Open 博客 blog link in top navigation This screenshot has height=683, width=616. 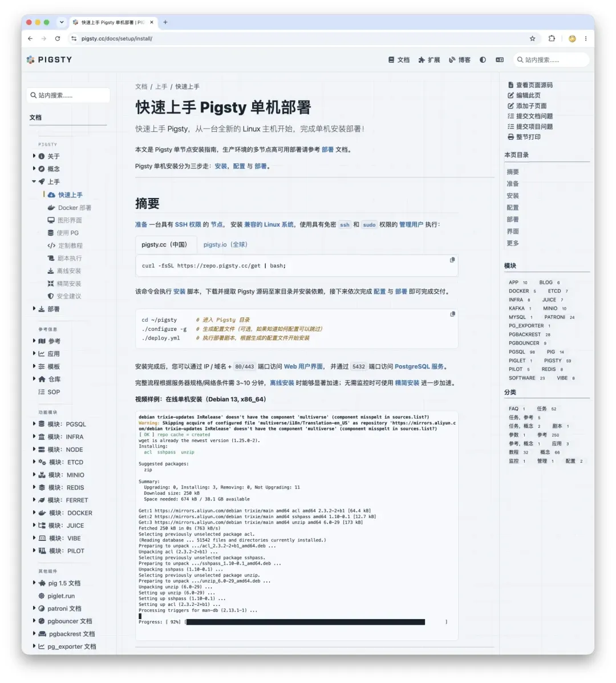click(x=459, y=60)
